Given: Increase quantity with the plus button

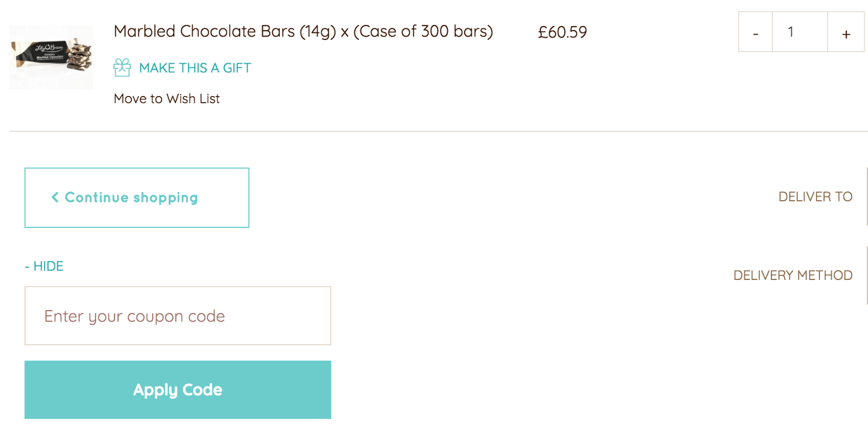Looking at the screenshot, I should (846, 32).
